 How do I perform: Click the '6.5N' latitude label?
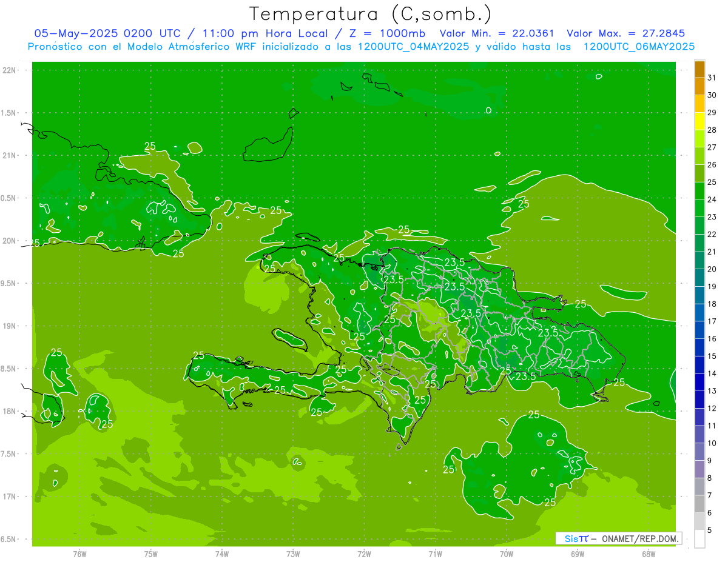pyautogui.click(x=9, y=540)
